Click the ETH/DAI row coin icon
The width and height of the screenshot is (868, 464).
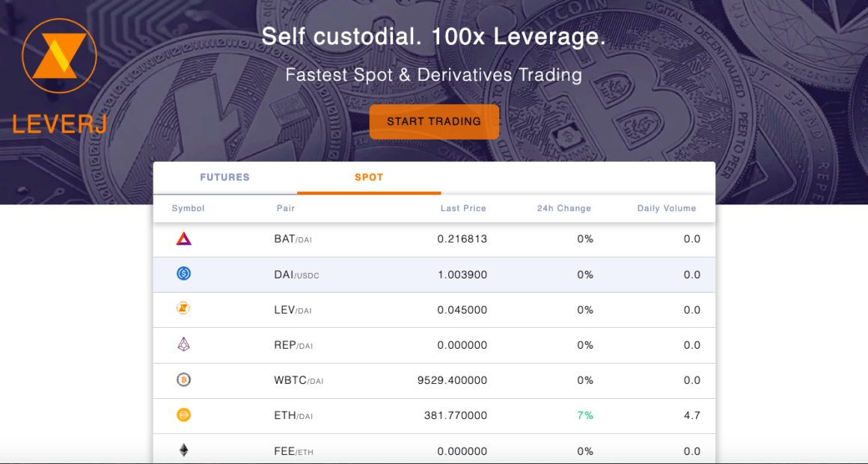click(183, 415)
